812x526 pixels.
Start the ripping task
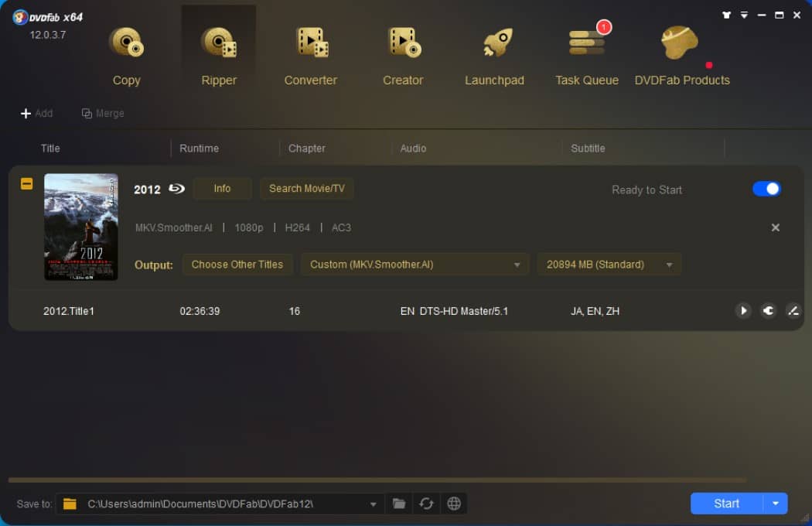727,504
